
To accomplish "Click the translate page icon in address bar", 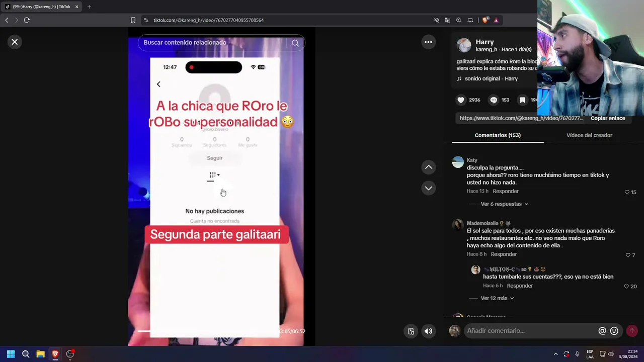I will coord(447,20).
